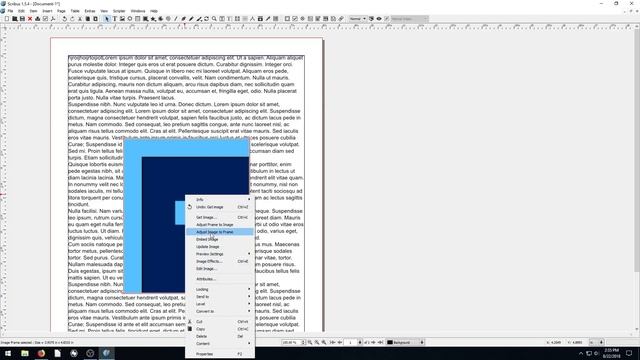This screenshot has height=360, width=640.
Task: Select the Freehand Line tool
Action: (191, 19)
